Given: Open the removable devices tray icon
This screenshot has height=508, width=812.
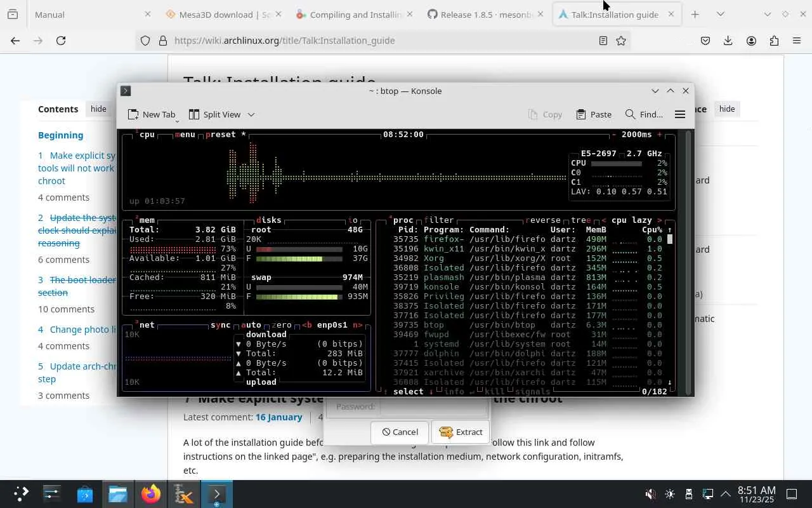Looking at the screenshot, I should [689, 494].
